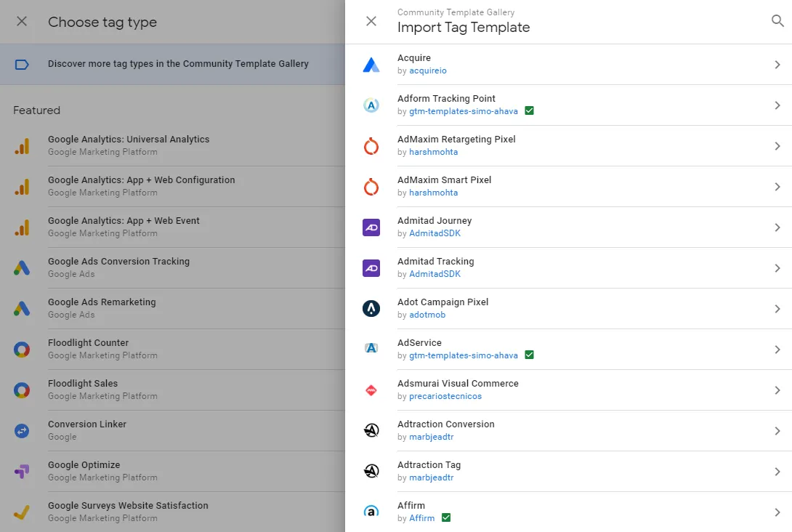Expand the AdService chevron

[777, 350]
